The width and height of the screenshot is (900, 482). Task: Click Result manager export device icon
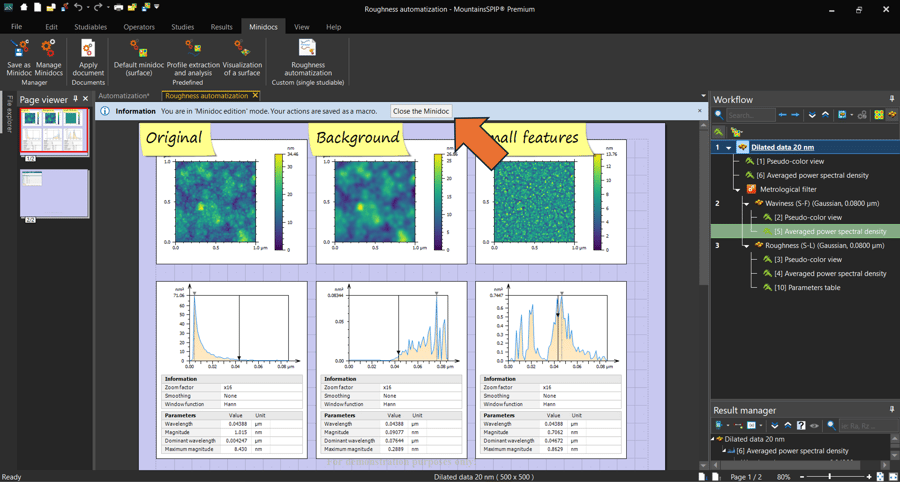point(719,426)
